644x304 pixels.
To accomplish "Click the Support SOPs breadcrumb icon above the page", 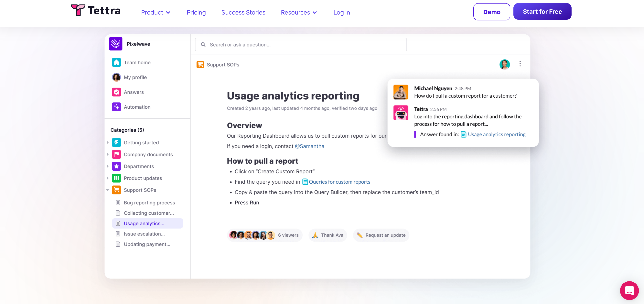I will 200,64.
